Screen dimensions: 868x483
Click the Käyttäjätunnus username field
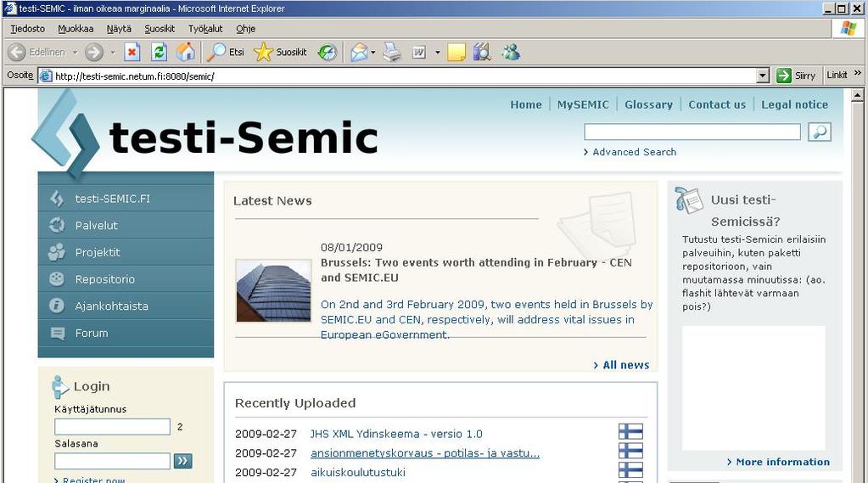tap(112, 426)
